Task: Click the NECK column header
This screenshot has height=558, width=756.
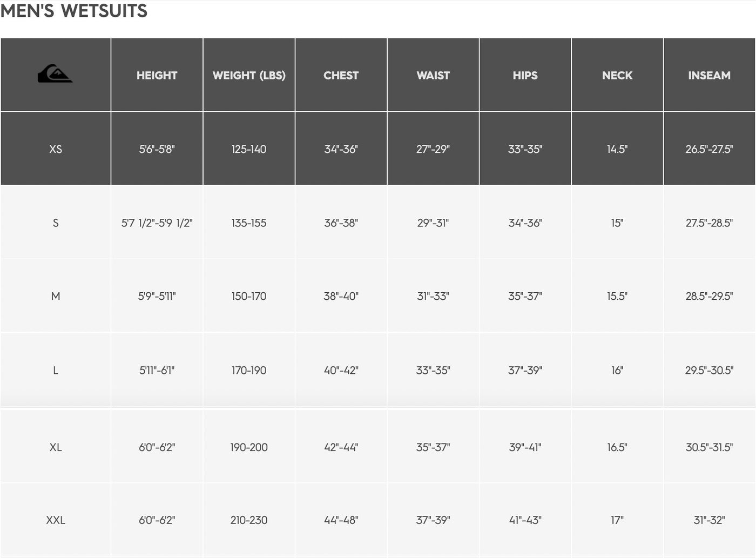Action: click(617, 76)
